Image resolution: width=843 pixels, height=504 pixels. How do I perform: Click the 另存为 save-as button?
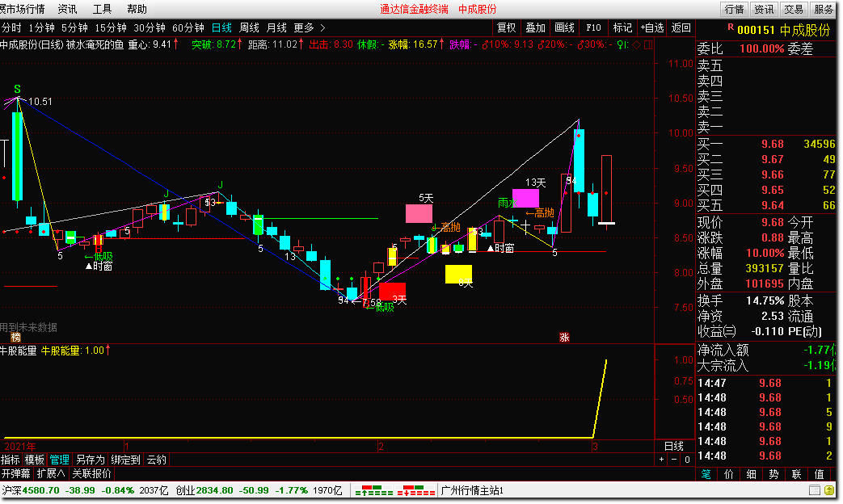point(90,460)
